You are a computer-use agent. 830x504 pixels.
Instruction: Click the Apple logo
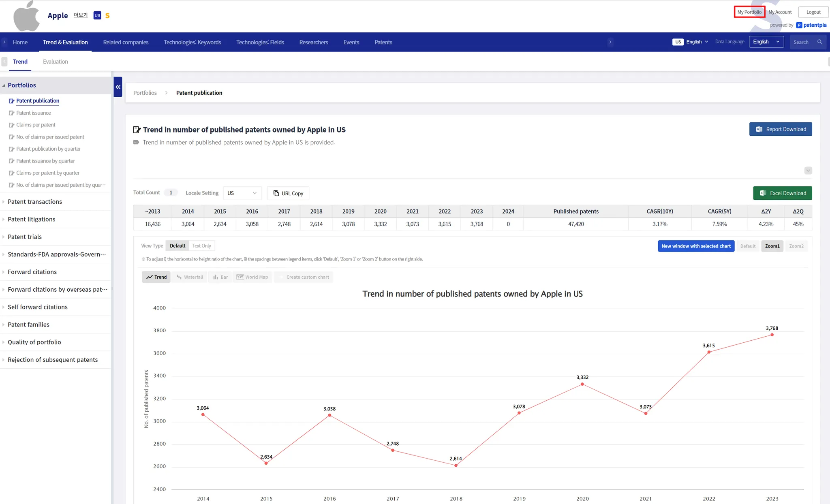[x=26, y=16]
